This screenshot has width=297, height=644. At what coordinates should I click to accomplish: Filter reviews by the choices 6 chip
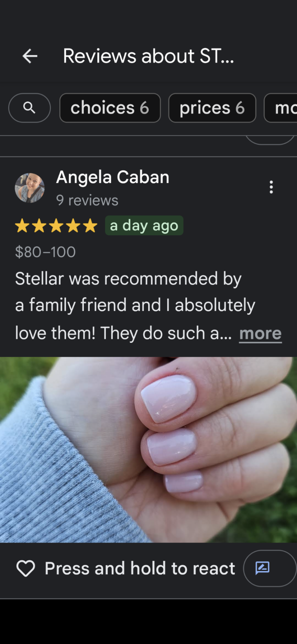tap(110, 108)
